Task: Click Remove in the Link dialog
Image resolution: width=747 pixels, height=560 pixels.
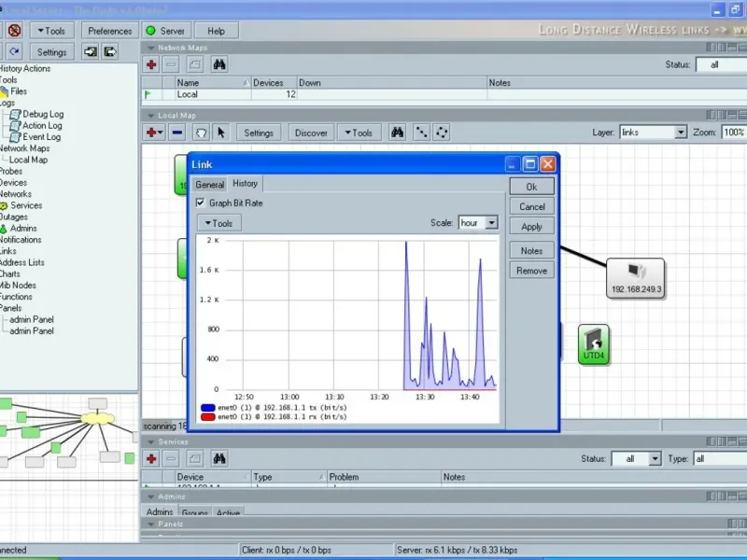Action: (x=531, y=271)
